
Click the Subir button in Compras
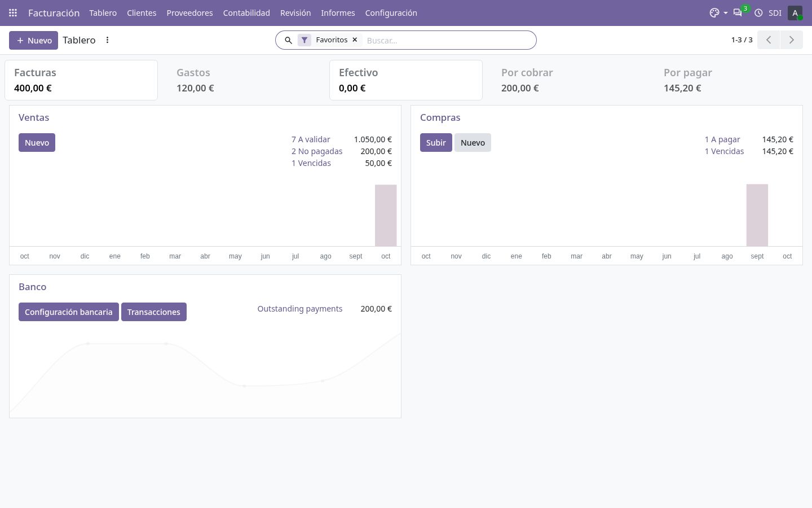(x=436, y=142)
